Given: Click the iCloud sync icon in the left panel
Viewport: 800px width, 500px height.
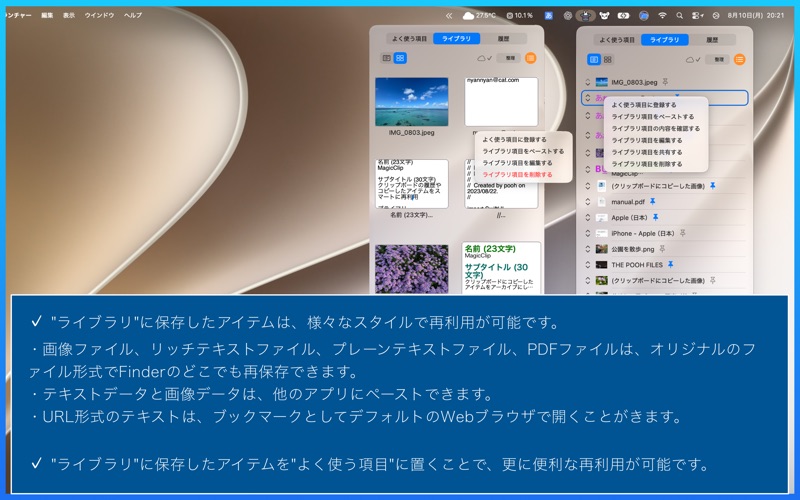Looking at the screenshot, I should (484, 58).
